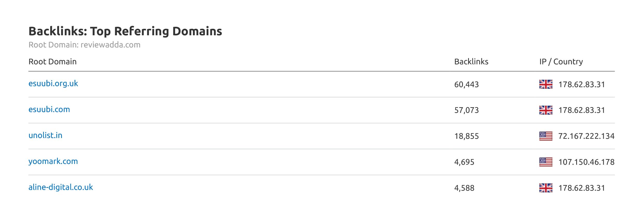
Task: Click the Root Domain: reviewadda.com subtitle
Action: (x=84, y=45)
